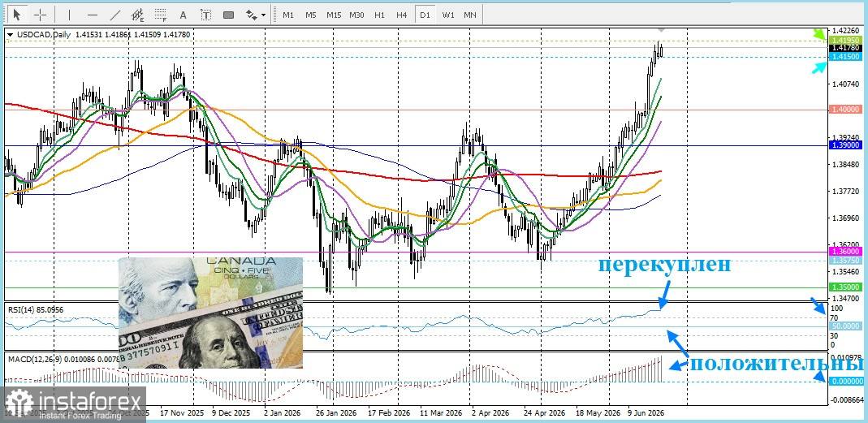868x423 pixels.
Task: Select the crosshair tool
Action: (x=41, y=15)
